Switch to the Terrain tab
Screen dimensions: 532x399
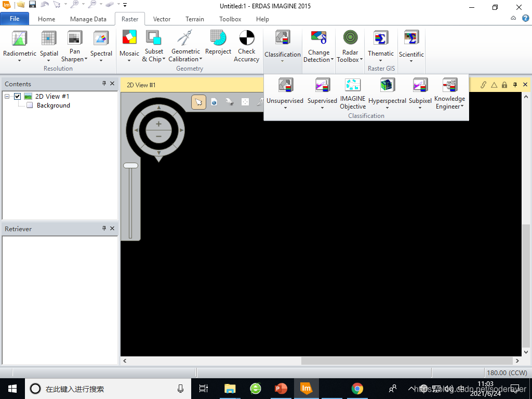(195, 19)
